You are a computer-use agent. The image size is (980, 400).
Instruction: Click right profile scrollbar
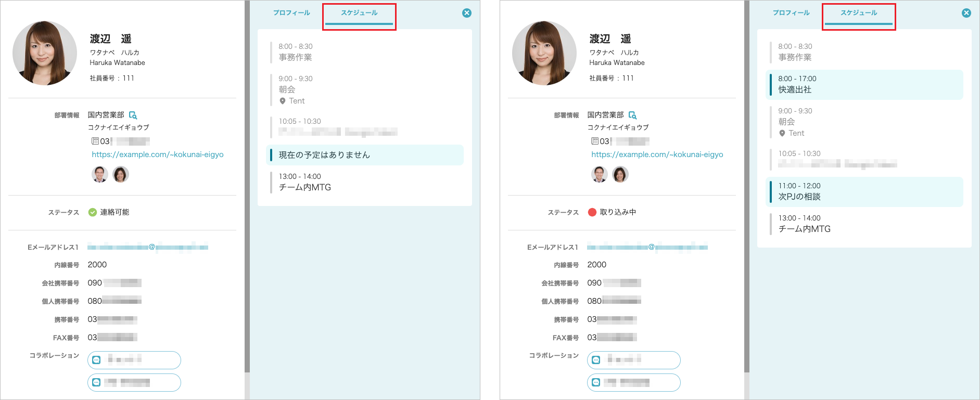pos(747,186)
